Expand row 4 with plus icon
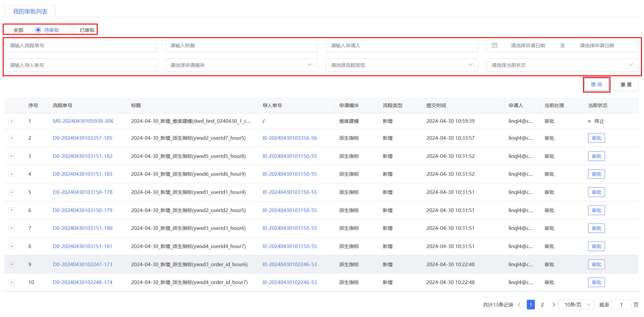The width and height of the screenshot is (644, 317). 11,174
